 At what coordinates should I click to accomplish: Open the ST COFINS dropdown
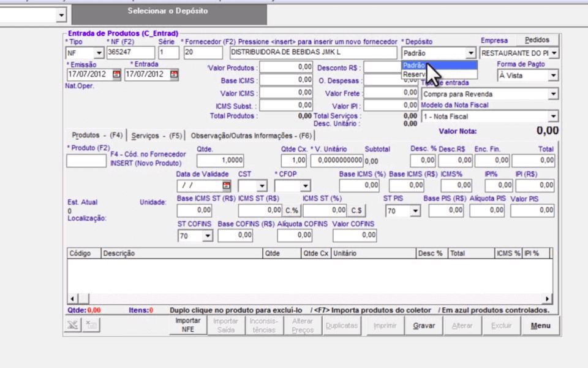point(208,236)
